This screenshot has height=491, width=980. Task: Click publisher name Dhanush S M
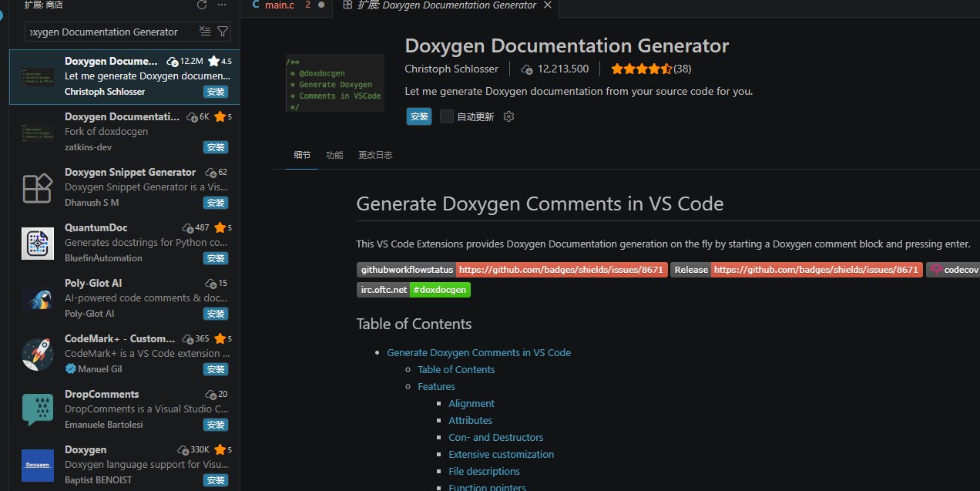[92, 203]
